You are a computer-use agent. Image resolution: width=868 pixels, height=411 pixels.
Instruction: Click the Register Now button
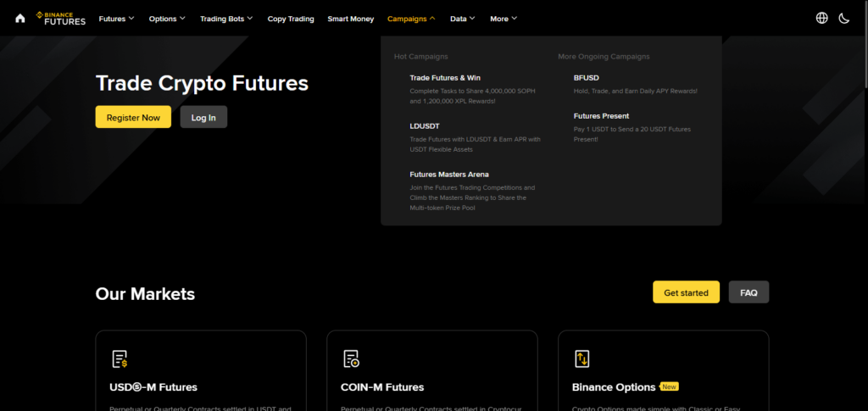(133, 117)
